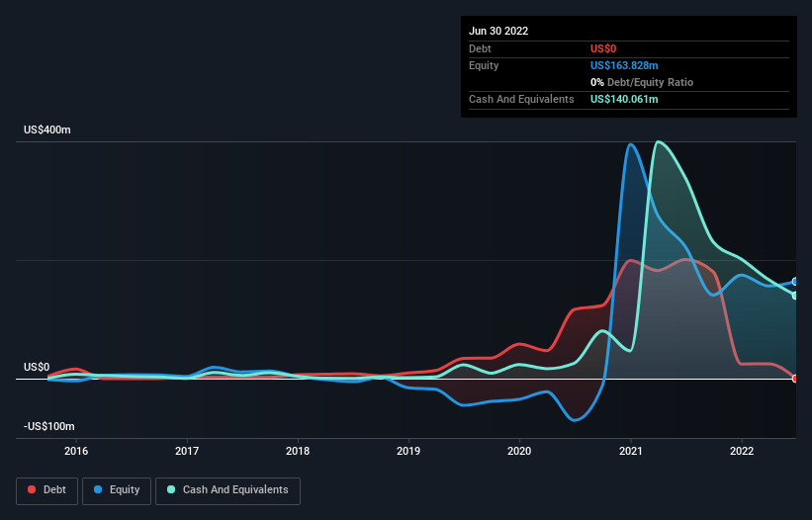Click the red Debt legend dot
Image resolution: width=812 pixels, height=520 pixels.
click(32, 489)
